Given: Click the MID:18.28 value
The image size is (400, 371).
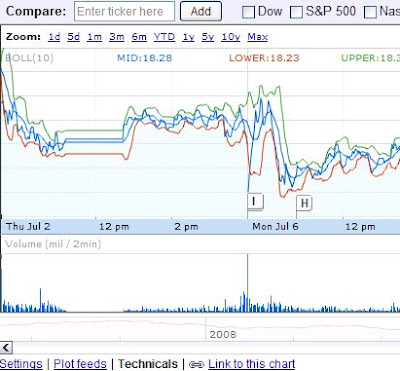Looking at the screenshot, I should (x=145, y=58).
